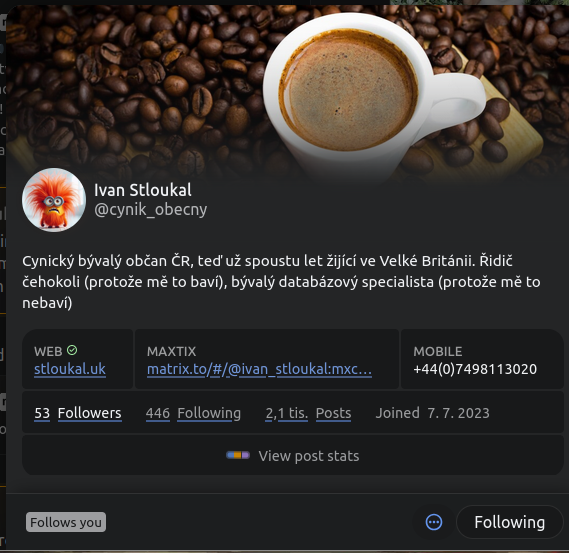Click the View post stats text
This screenshot has height=553, width=569.
click(x=309, y=456)
